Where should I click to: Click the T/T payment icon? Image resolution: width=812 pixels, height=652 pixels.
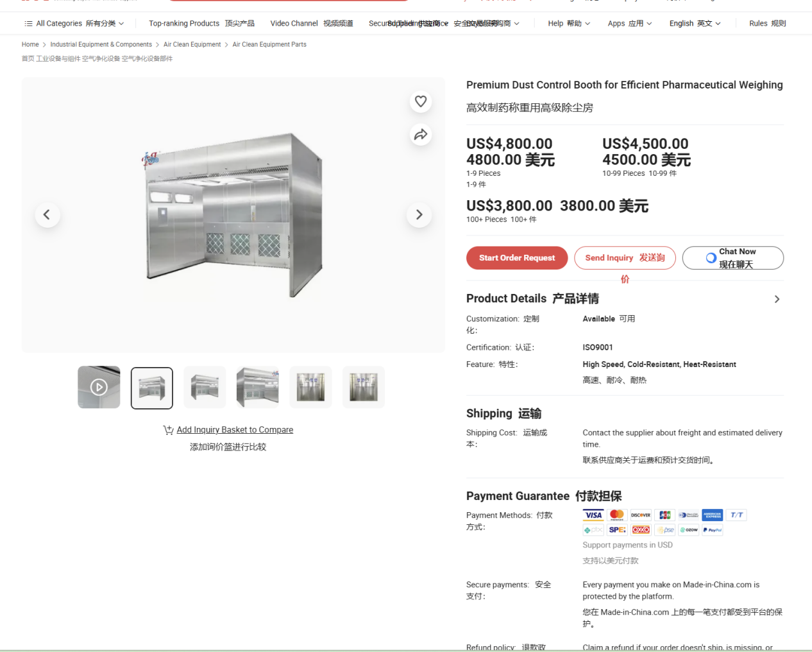pyautogui.click(x=736, y=515)
